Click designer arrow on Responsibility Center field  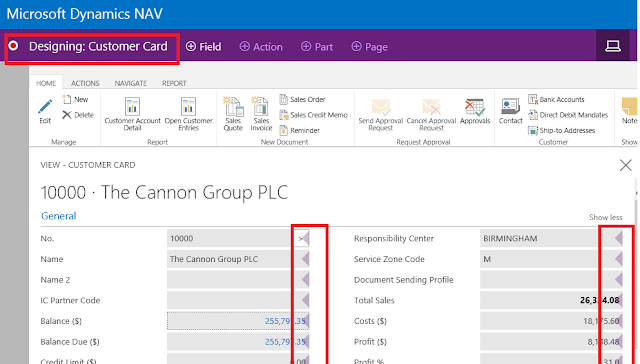[618, 238]
